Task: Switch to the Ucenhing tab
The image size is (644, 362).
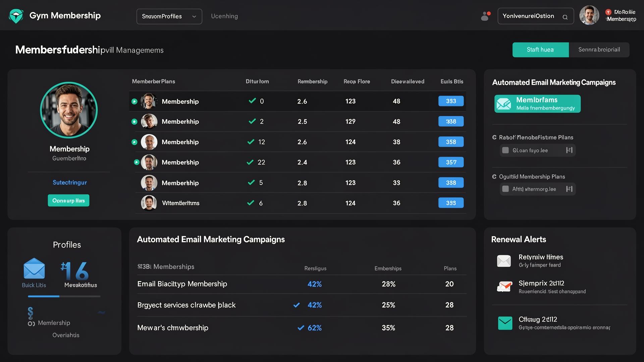Action: click(224, 16)
